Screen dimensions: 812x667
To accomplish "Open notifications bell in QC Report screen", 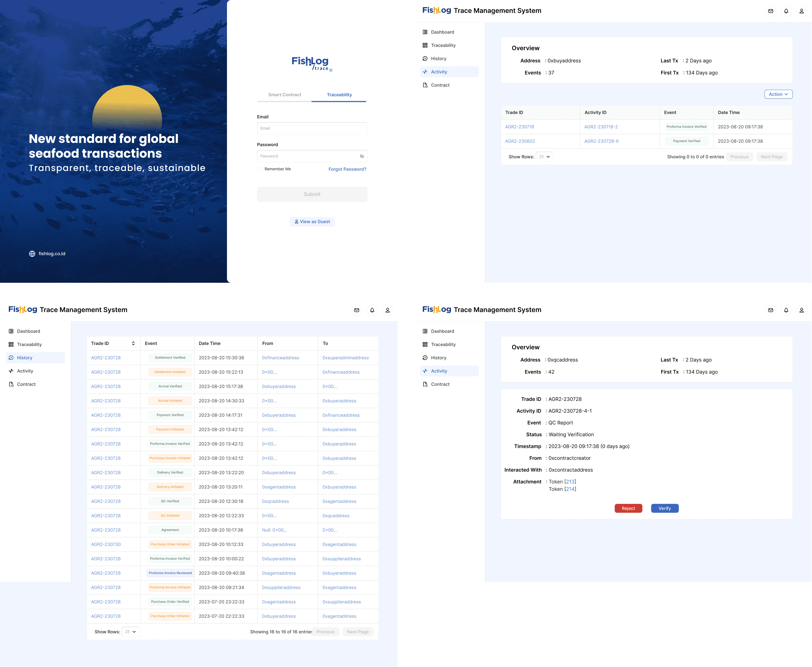I will (786, 310).
